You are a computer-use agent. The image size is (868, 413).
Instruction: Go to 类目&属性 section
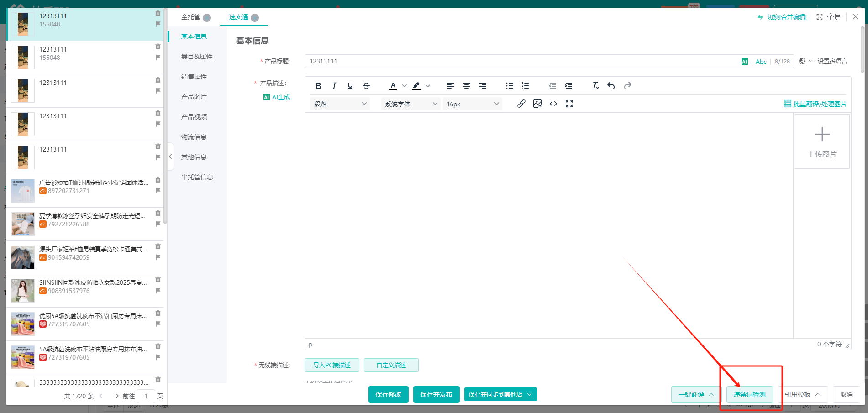197,57
